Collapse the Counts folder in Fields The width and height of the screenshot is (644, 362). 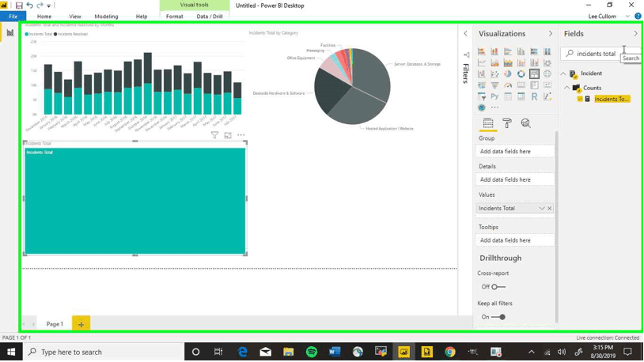click(x=567, y=88)
